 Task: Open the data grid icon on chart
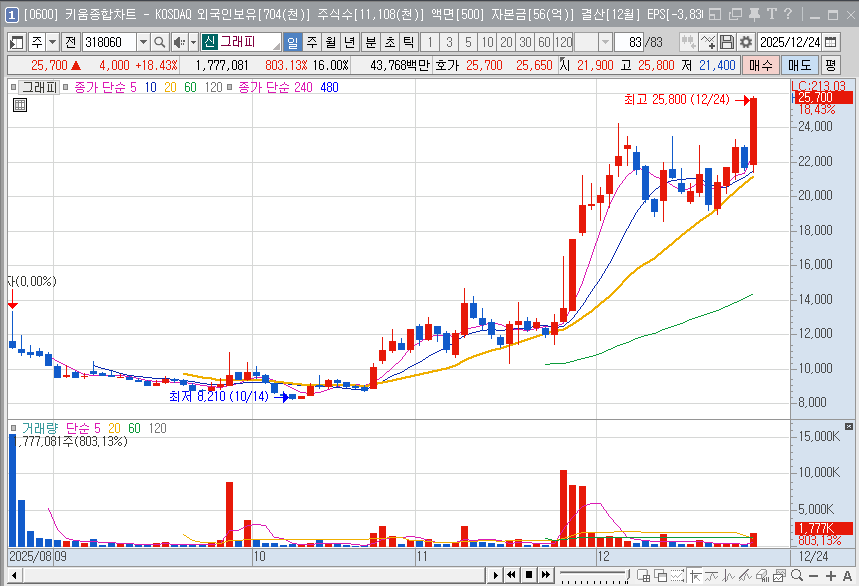[20, 105]
